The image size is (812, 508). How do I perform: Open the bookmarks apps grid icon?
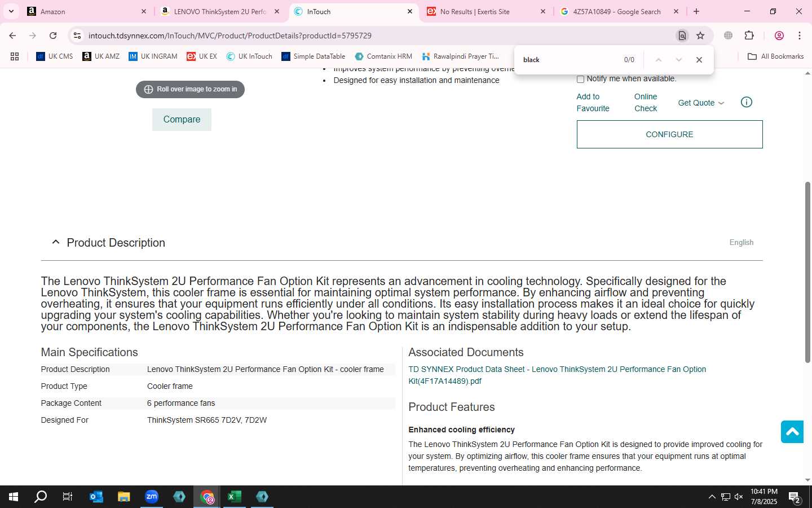(x=15, y=56)
